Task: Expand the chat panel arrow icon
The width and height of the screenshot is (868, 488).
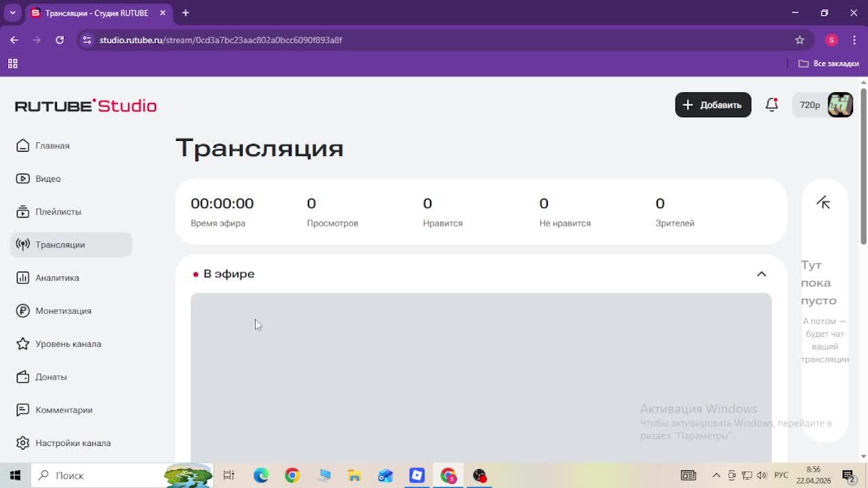Action: [x=823, y=203]
